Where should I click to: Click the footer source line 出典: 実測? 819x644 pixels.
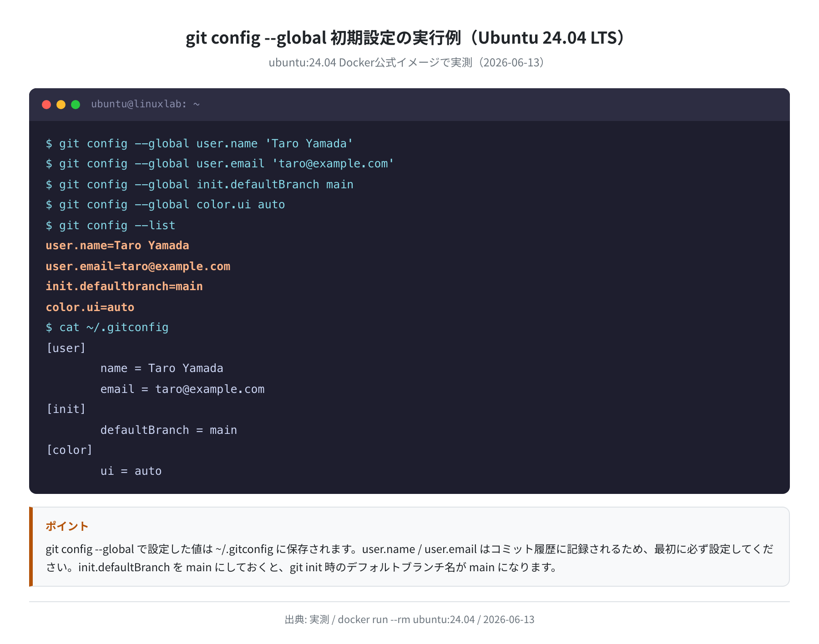coord(409,619)
